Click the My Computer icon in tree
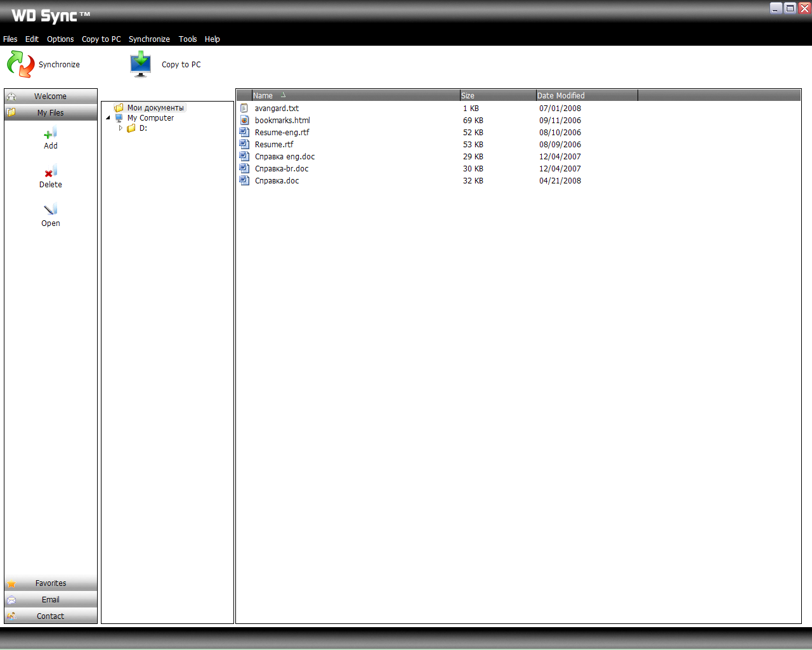The image size is (812, 650). [x=119, y=118]
